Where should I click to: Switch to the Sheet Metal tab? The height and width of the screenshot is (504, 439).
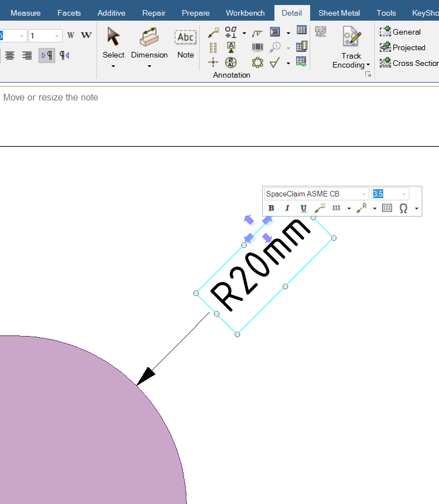339,13
